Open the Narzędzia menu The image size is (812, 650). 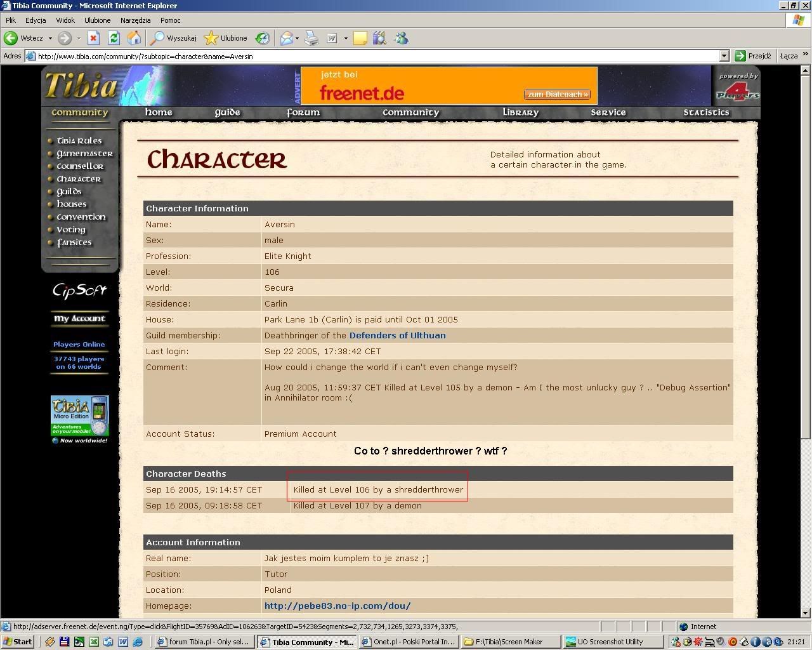coord(135,20)
